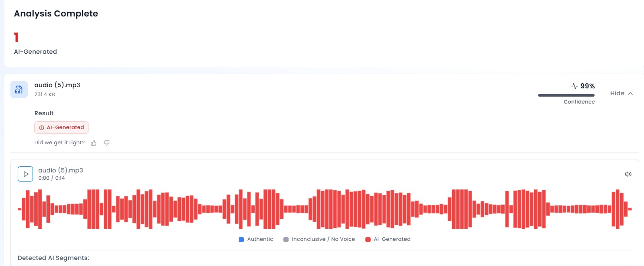This screenshot has width=644, height=266.
Task: Click the warning icon in AI-Generated badge
Action: (42, 128)
